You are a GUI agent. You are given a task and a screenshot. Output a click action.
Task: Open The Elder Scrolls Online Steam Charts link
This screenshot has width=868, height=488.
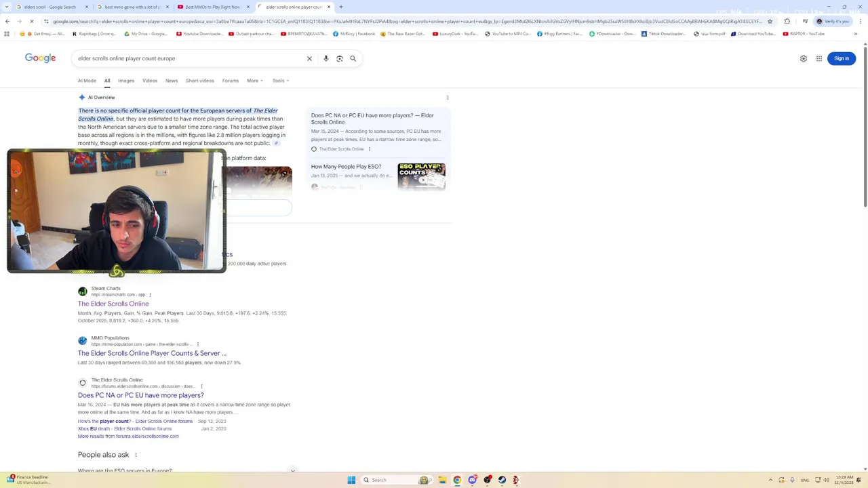(113, 304)
